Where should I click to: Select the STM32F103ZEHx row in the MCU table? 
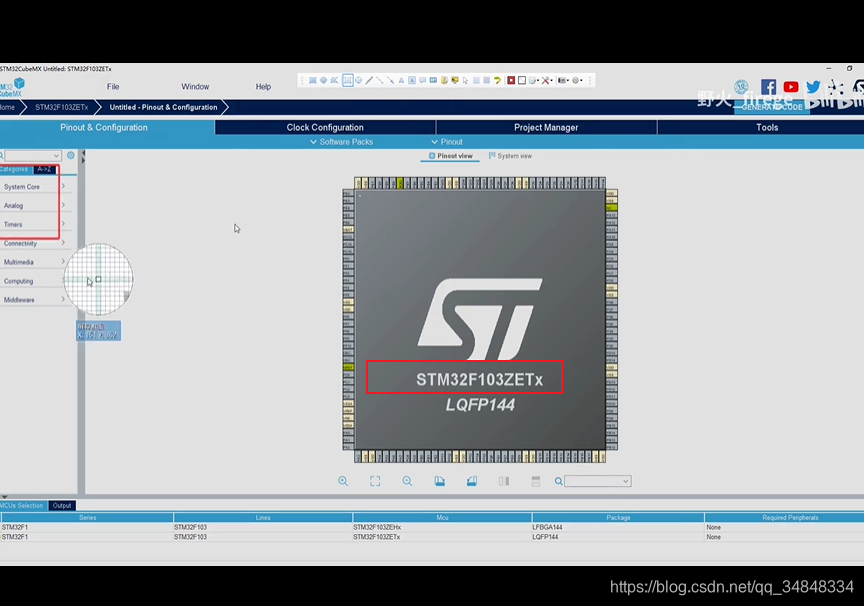click(432, 527)
